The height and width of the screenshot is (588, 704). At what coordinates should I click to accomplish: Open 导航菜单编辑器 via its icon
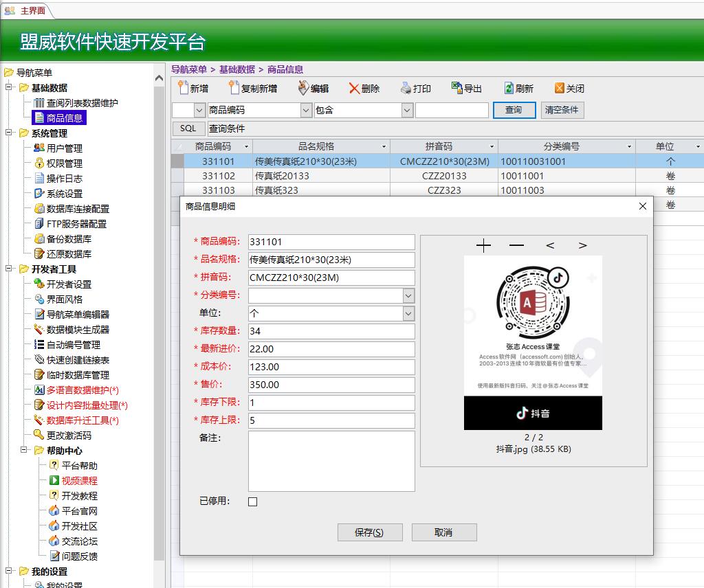point(39,314)
